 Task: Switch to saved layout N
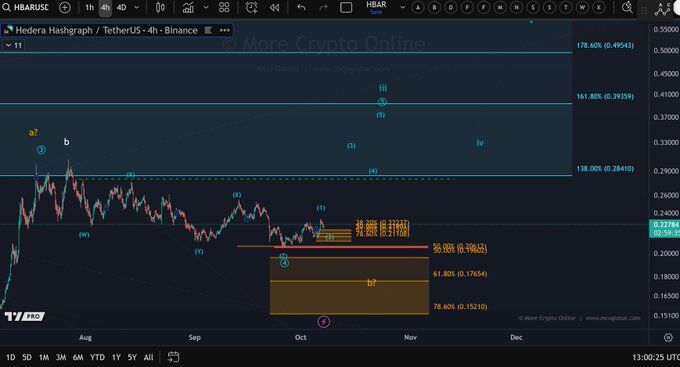[x=516, y=7]
